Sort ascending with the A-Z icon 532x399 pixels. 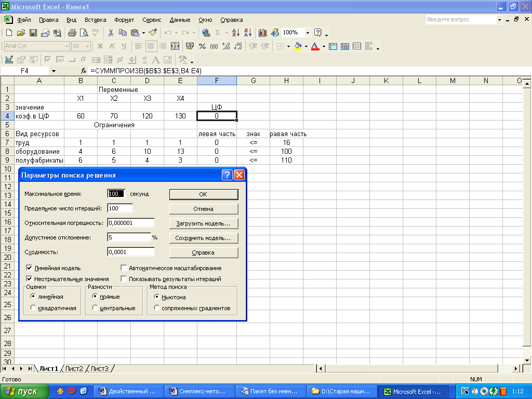(235, 33)
